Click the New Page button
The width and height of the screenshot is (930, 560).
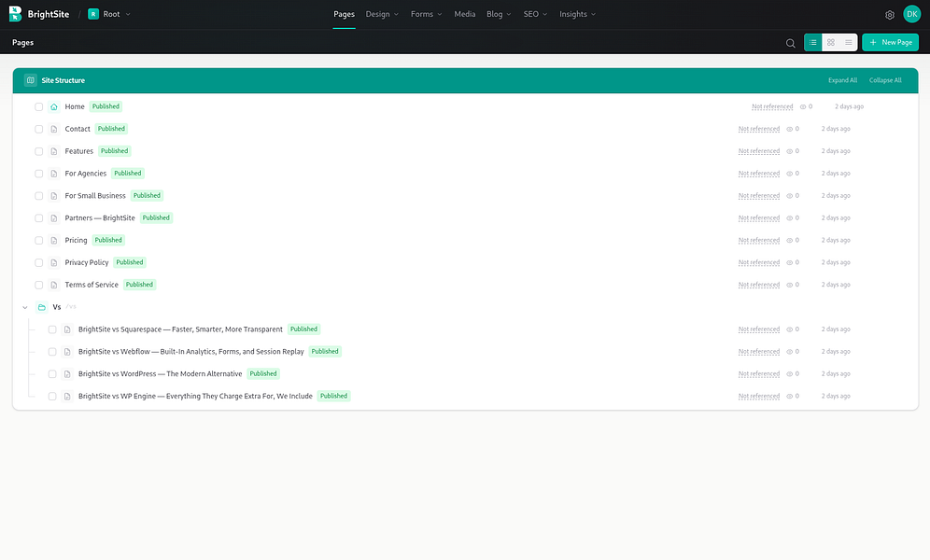(x=890, y=42)
